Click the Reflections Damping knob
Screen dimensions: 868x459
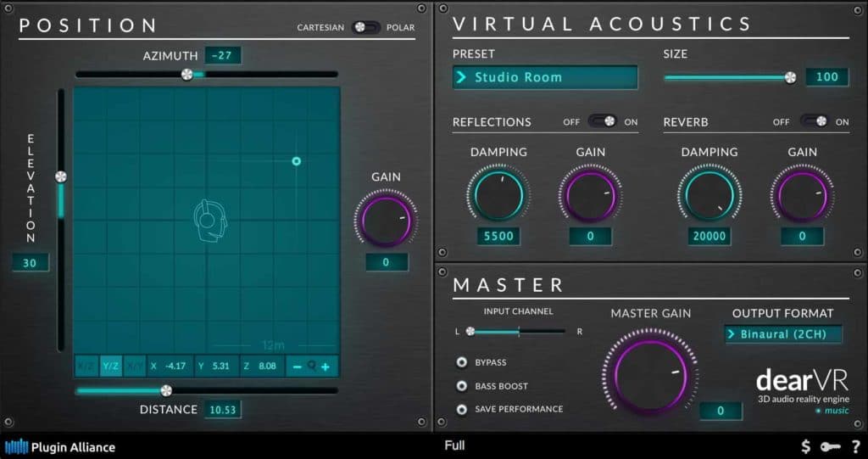coord(498,196)
